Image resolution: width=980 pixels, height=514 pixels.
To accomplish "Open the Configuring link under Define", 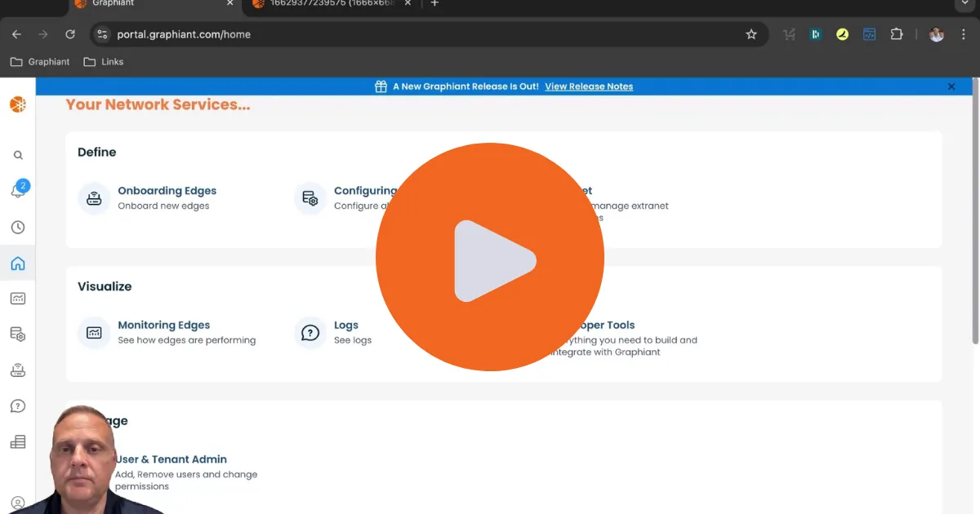I will click(x=365, y=191).
